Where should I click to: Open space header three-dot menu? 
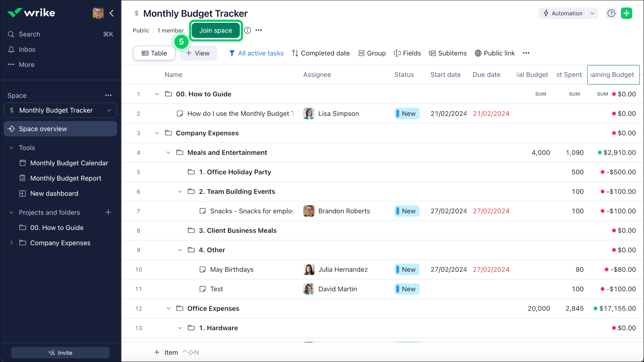[x=259, y=30]
